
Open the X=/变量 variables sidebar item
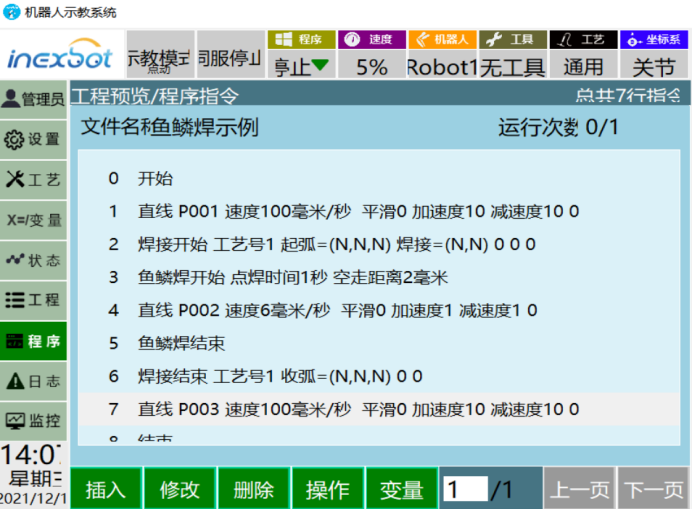coord(33,220)
